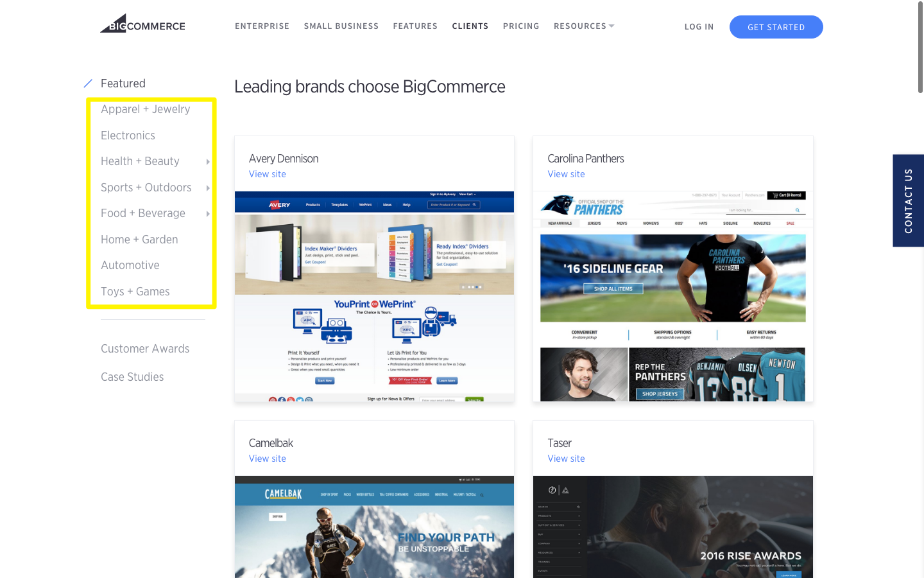Select the Toys + Games category
The image size is (924, 578).
[x=135, y=291]
